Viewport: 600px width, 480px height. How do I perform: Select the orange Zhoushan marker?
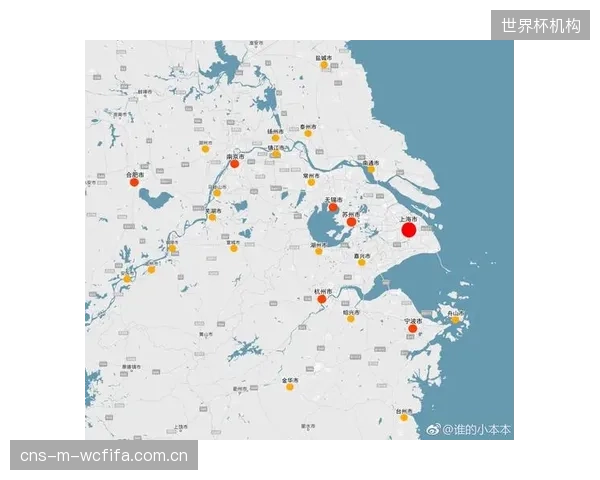tap(455, 320)
